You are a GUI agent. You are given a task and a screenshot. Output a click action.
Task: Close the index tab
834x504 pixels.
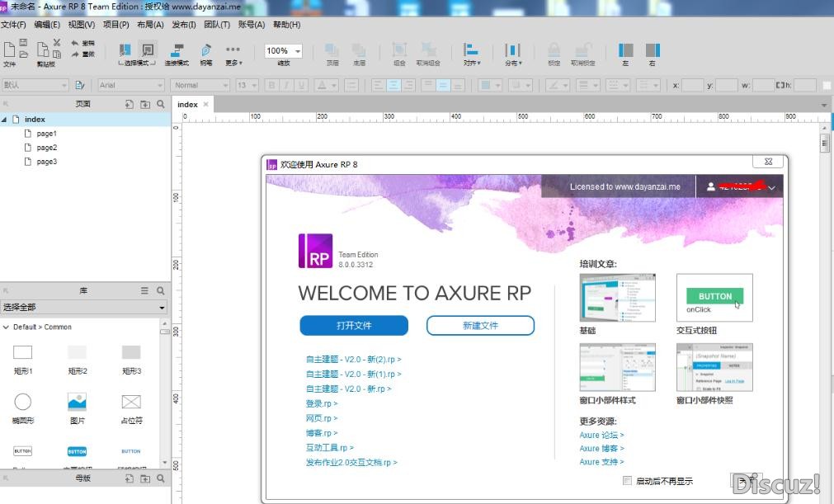206,104
